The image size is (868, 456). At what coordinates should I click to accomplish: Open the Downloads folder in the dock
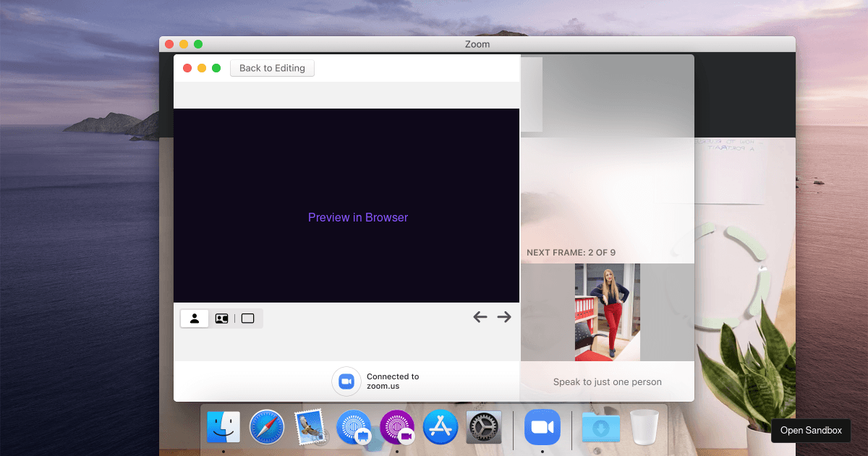point(601,426)
